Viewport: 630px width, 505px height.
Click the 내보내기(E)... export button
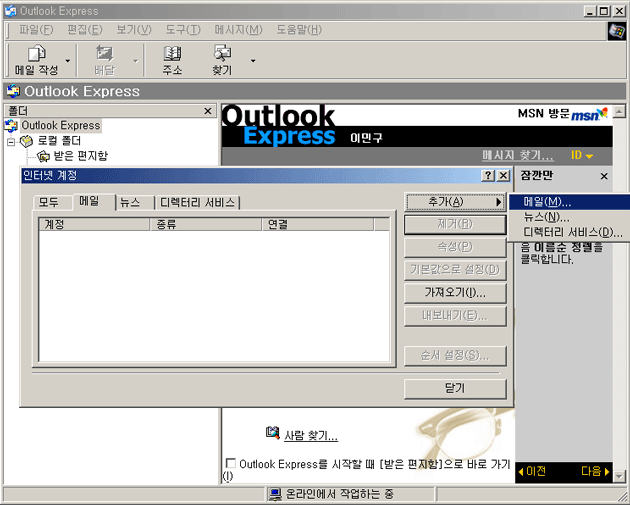[455, 316]
